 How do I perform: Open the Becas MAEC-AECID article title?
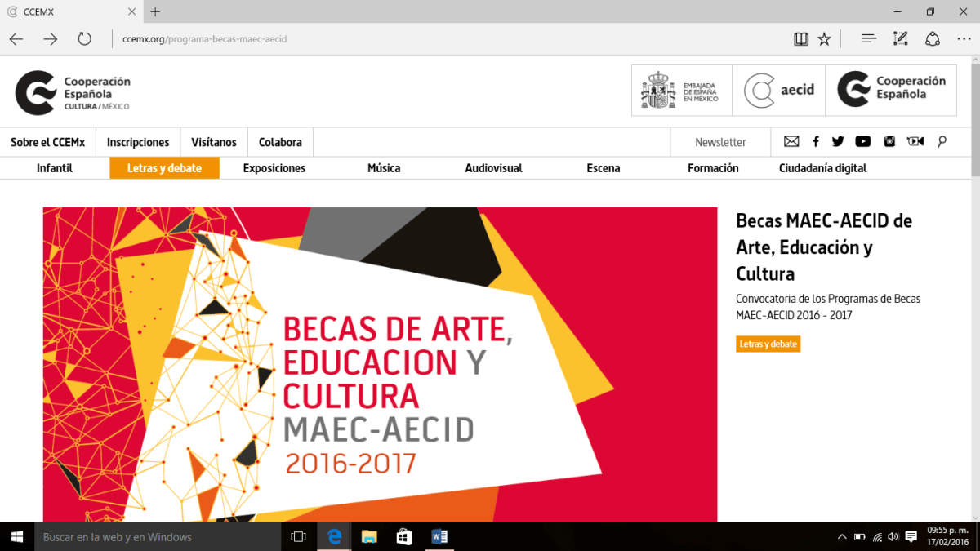coord(824,247)
